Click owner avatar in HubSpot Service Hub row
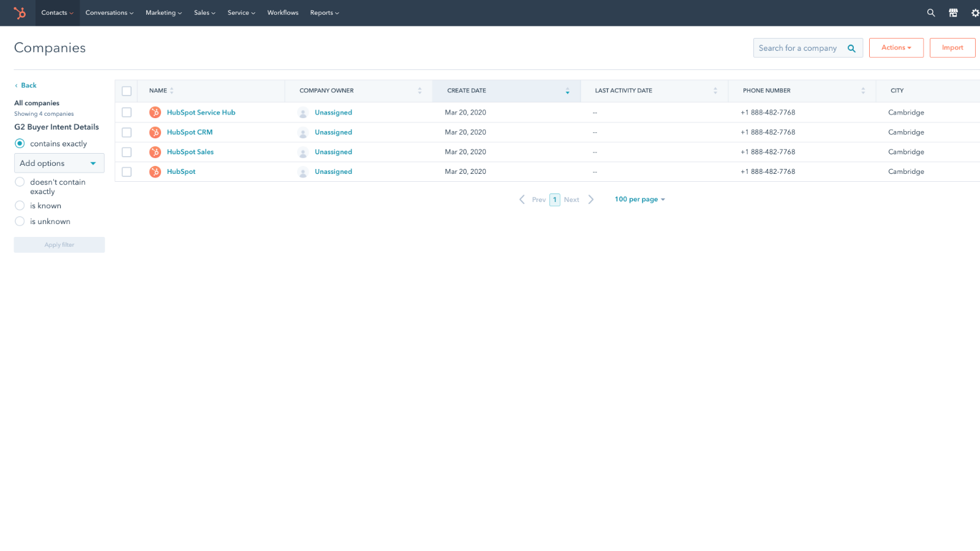 pyautogui.click(x=303, y=113)
